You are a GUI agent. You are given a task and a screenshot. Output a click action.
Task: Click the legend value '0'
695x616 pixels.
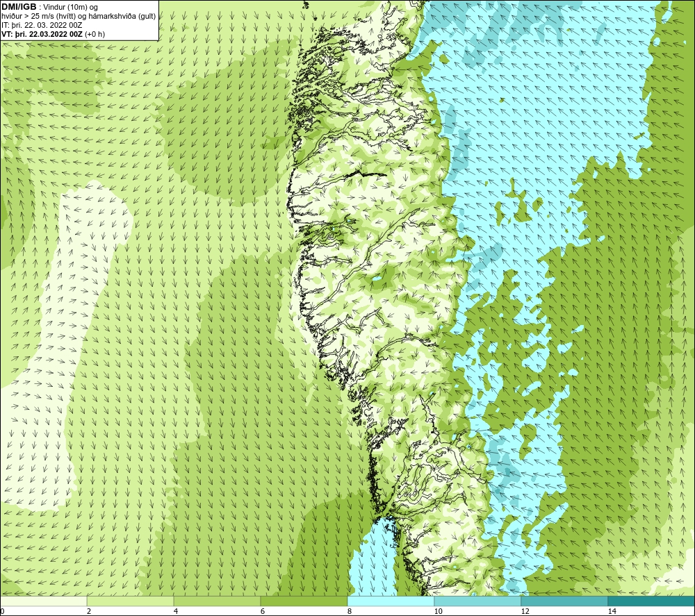(2, 611)
